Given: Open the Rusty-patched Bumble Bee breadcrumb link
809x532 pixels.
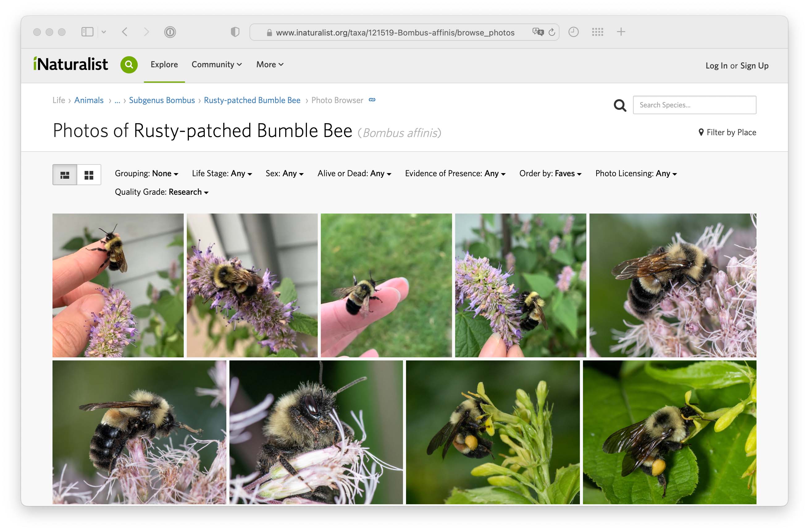Looking at the screenshot, I should pyautogui.click(x=252, y=100).
